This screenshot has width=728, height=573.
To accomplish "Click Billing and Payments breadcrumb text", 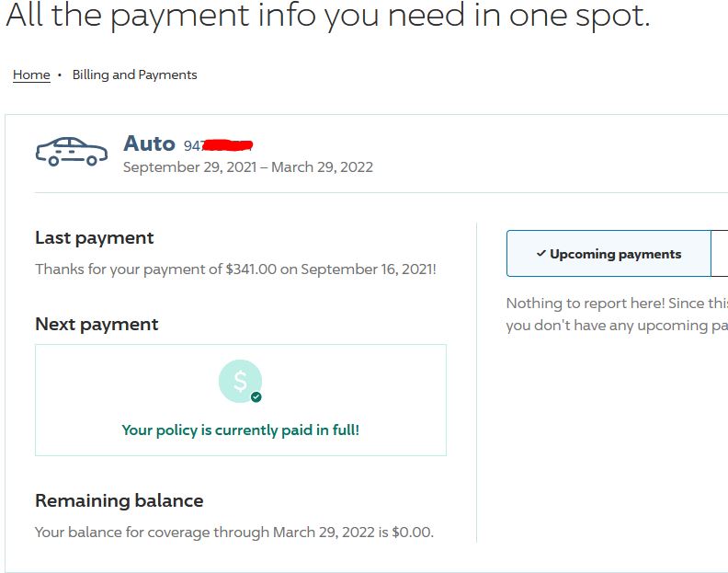I will pyautogui.click(x=134, y=74).
